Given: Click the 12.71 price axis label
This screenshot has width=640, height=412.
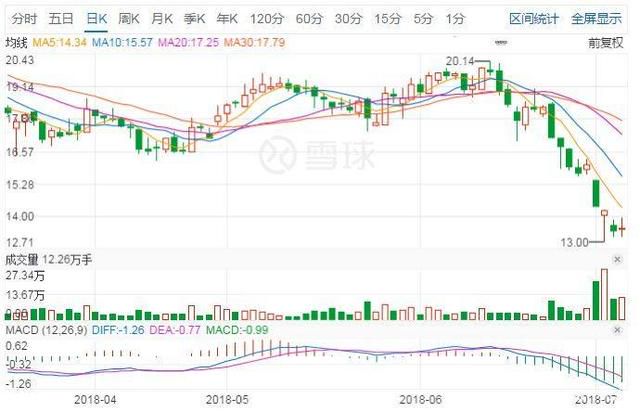Looking at the screenshot, I should 20,243.
